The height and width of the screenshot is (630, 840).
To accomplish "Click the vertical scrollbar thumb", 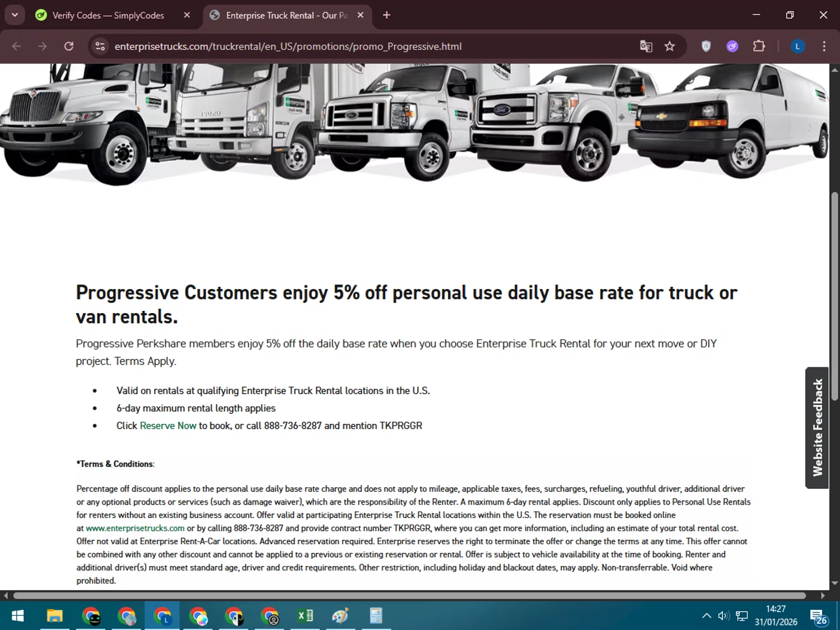I will 835,297.
